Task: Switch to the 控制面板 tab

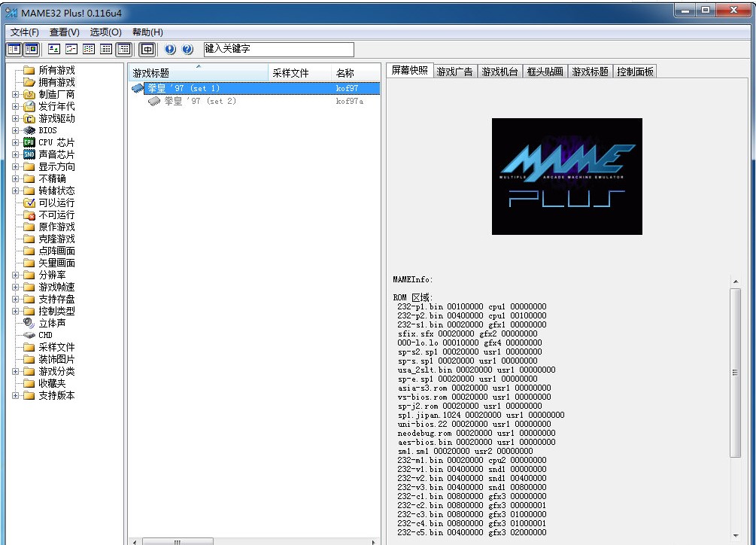Action: coord(635,72)
